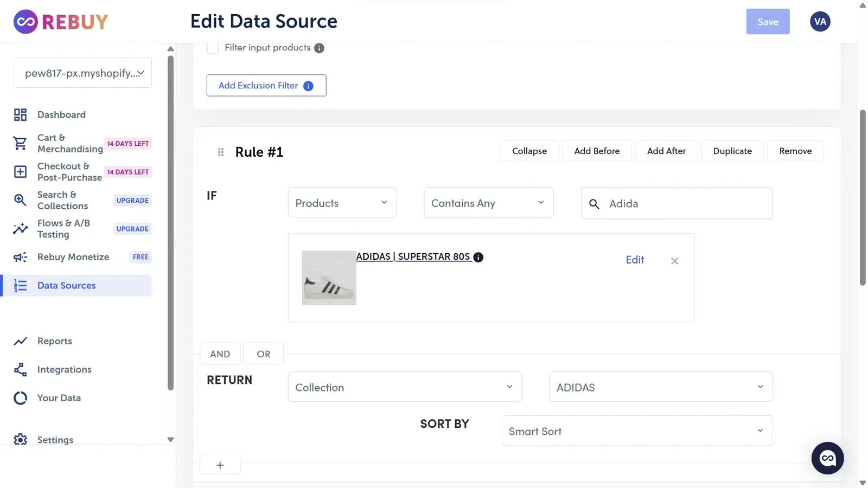Open Flows & A/B Testing section
Viewport: 868px width, 488px height.
[63, 229]
